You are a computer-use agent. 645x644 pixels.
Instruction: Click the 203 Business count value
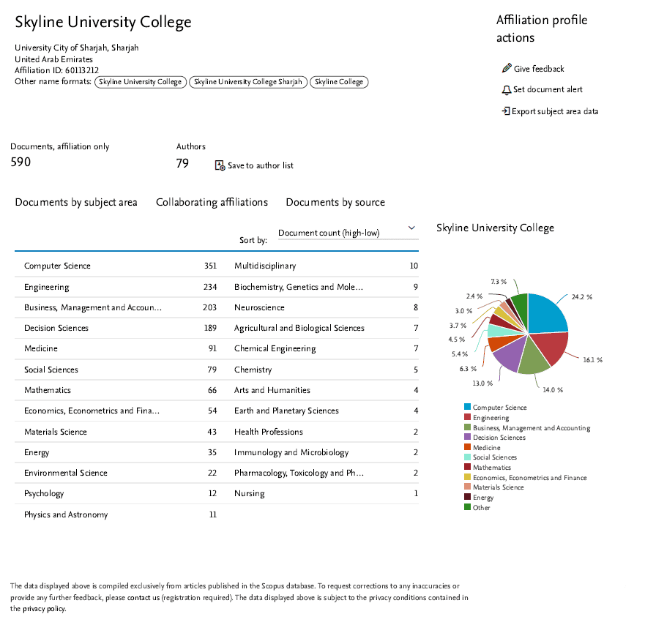[x=210, y=307]
